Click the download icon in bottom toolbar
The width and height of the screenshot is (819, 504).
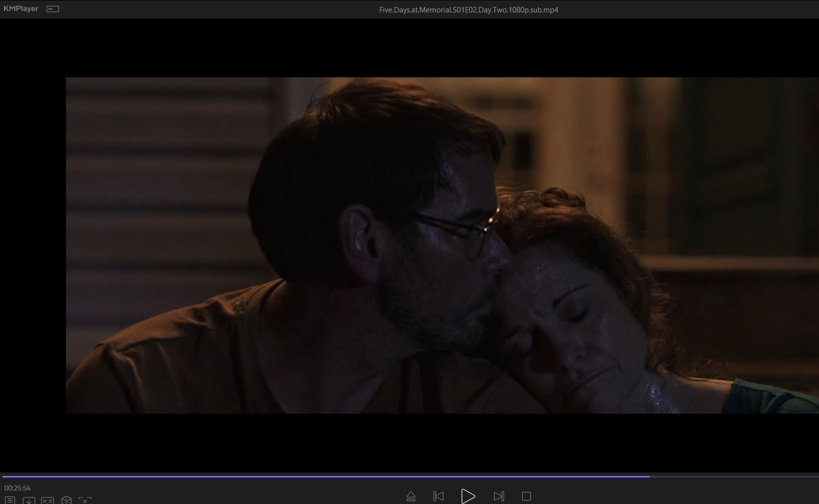[29, 500]
